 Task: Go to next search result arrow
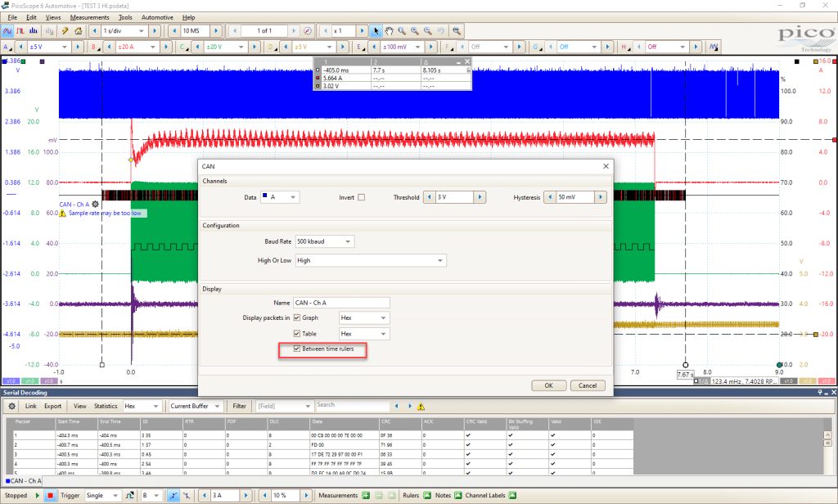pos(410,406)
